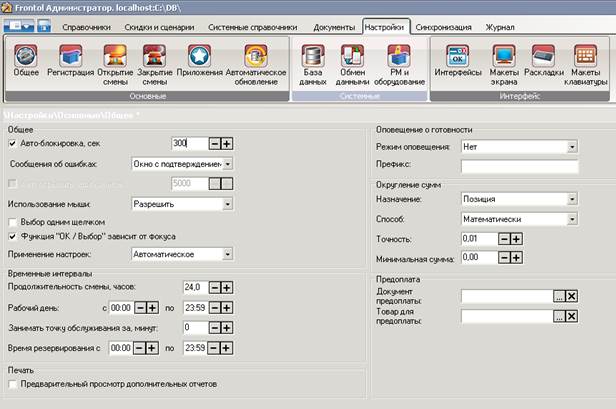Viewport: 616px width, 409px height.
Task: Open the Общее settings icon
Action: click(27, 62)
